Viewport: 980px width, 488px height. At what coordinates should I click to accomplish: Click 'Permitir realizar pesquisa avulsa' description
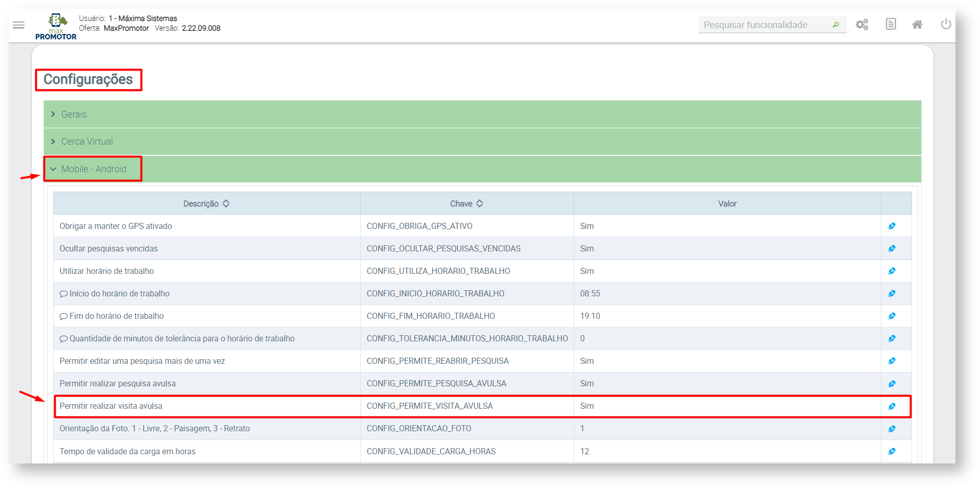[x=117, y=383]
